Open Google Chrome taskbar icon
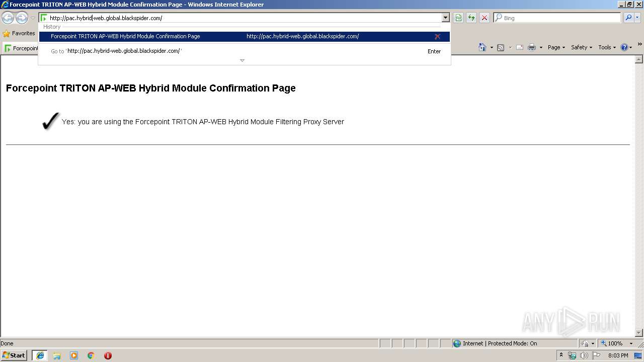The height and width of the screenshot is (362, 644). [x=91, y=355]
